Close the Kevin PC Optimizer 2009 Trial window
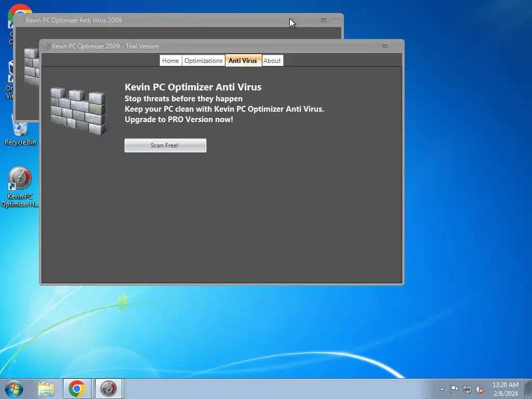Screen dimensions: 532x399 pyautogui.click(x=396, y=46)
